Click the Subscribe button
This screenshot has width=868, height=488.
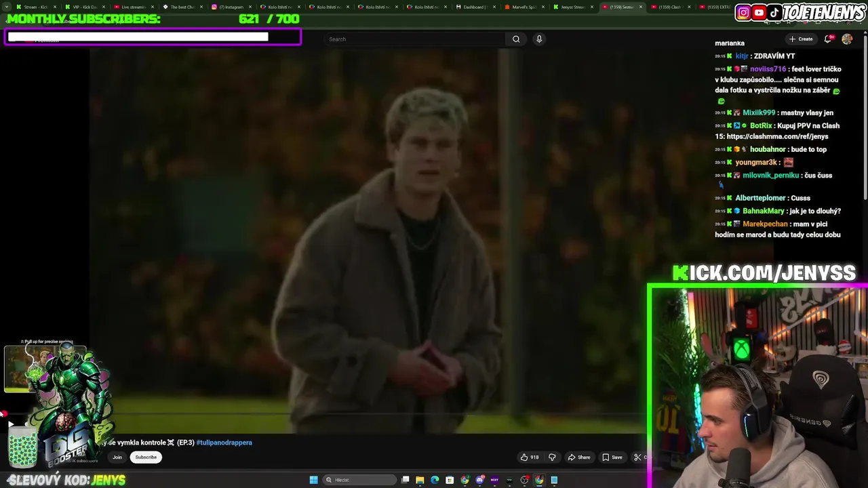(146, 457)
